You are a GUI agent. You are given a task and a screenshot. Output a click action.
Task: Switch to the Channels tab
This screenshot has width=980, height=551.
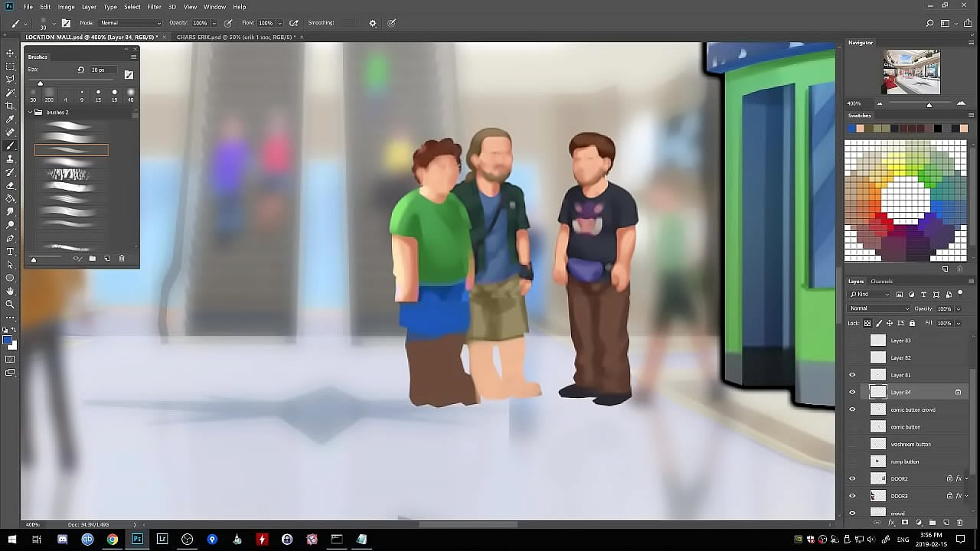tap(881, 282)
